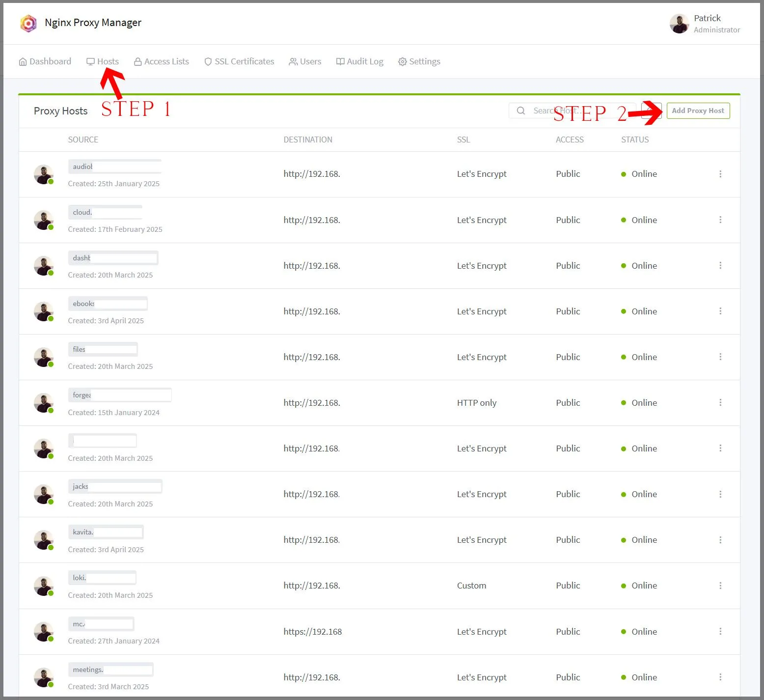Click the avatar thumbnail on the cloud host row

pos(43,220)
